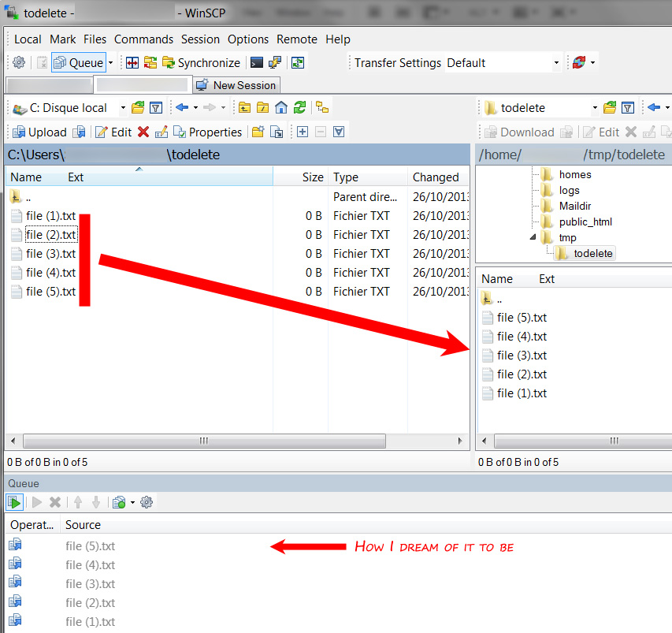The height and width of the screenshot is (633, 672).
Task: Click the local panel filter icon
Action: [156, 108]
